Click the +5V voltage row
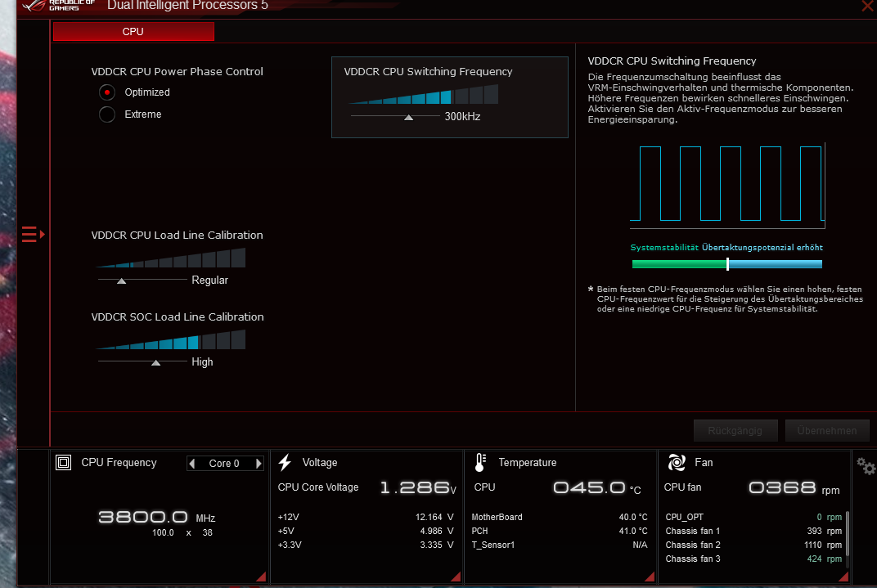Image resolution: width=877 pixels, height=588 pixels. coord(366,531)
